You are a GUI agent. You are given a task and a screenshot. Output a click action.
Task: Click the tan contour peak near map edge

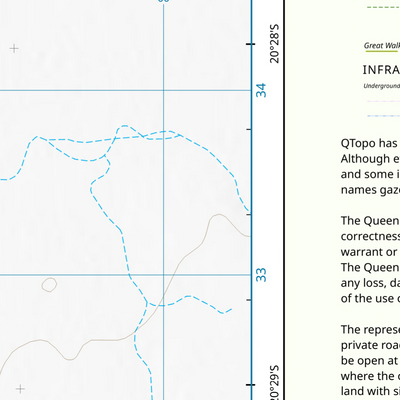click(219, 215)
